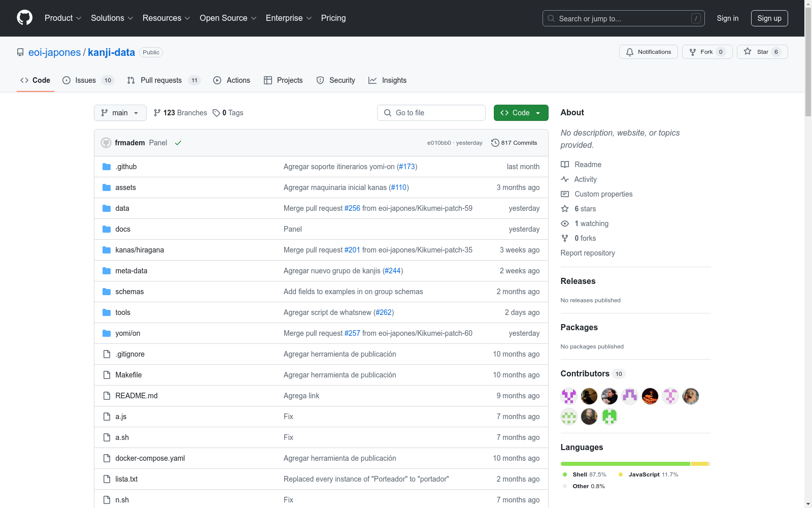Switch to the Security tab
Viewport: 812px width, 508px height.
336,80
